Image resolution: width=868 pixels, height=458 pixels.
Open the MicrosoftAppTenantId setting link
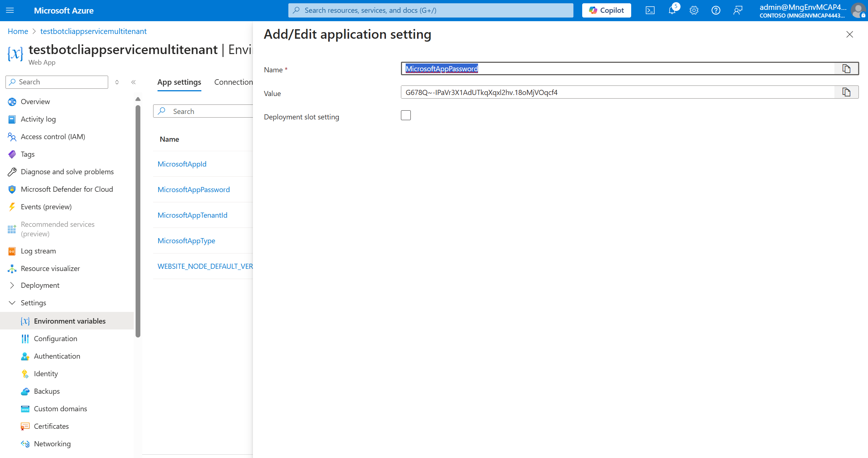click(192, 215)
